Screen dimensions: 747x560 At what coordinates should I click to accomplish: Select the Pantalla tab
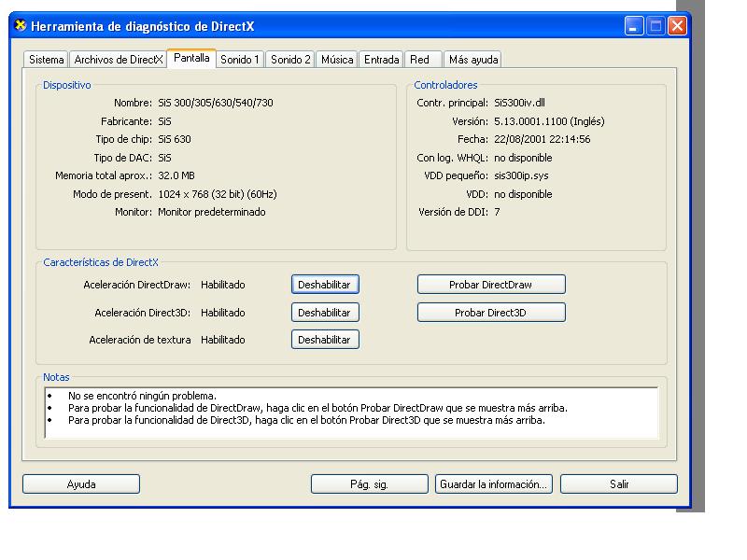(x=191, y=58)
